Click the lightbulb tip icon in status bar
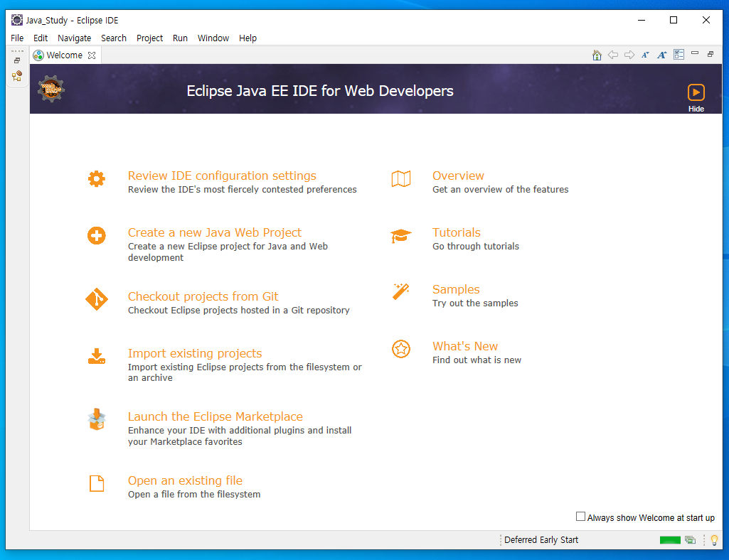Image resolution: width=729 pixels, height=560 pixels. coord(714,540)
